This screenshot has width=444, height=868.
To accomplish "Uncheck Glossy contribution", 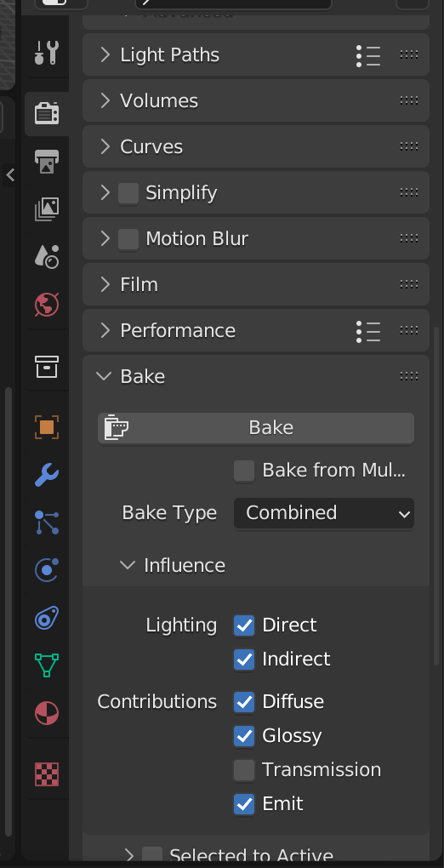I will [x=244, y=736].
